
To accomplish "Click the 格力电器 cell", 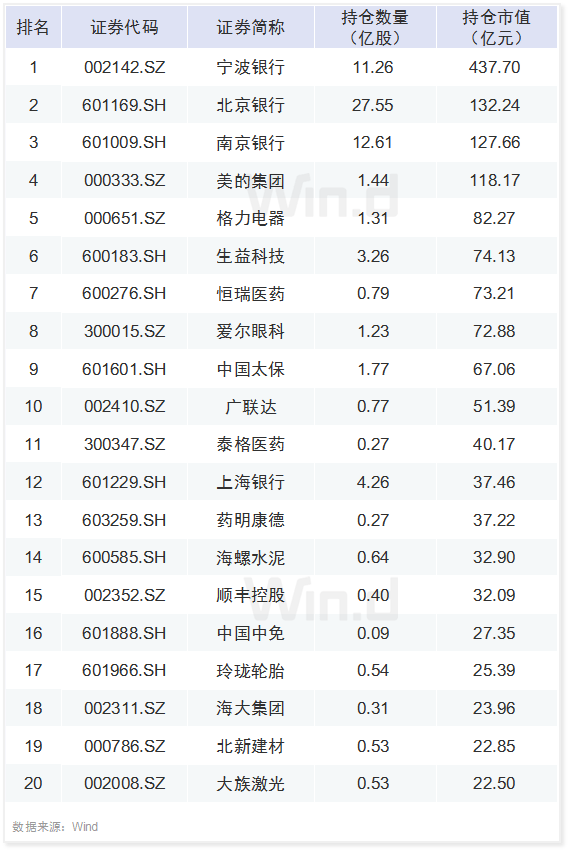I will (250, 218).
